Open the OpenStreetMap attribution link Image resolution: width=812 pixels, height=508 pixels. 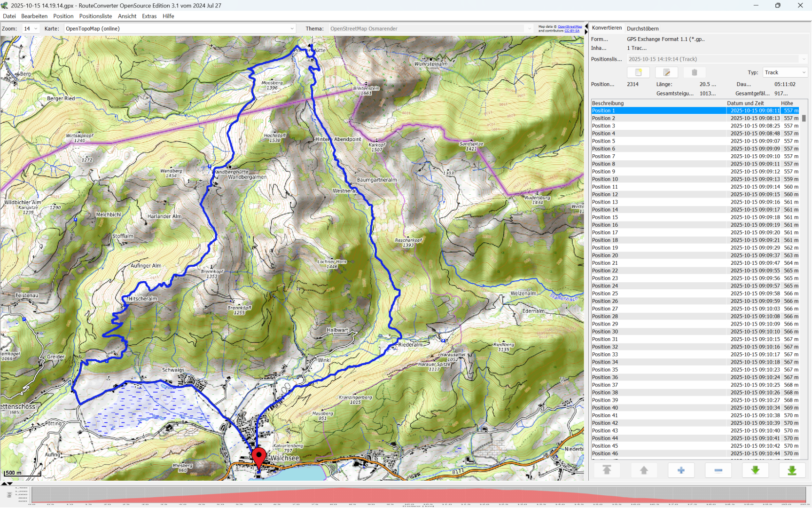[x=570, y=27]
